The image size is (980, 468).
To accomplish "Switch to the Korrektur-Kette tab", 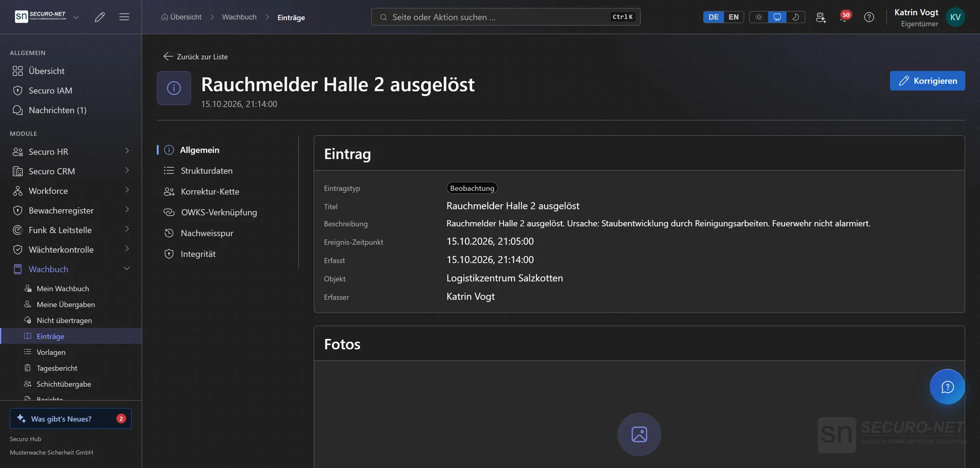I will [x=210, y=192].
